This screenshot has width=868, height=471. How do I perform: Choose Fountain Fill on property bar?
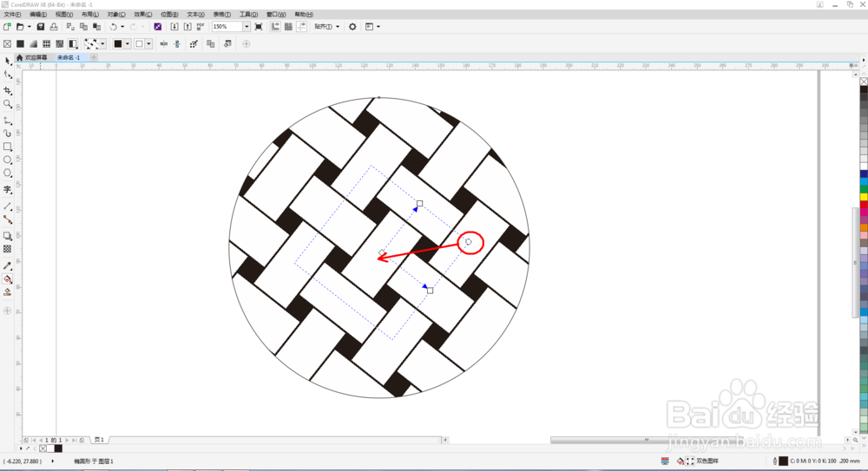click(33, 43)
